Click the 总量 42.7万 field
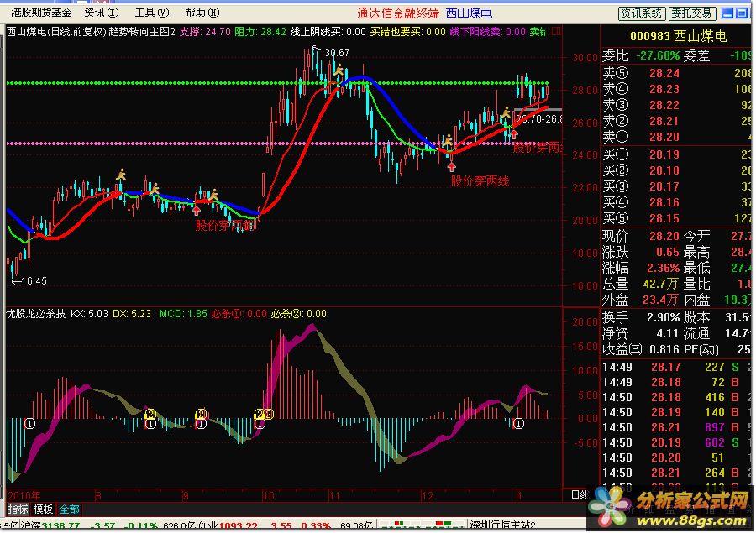 (x=641, y=284)
